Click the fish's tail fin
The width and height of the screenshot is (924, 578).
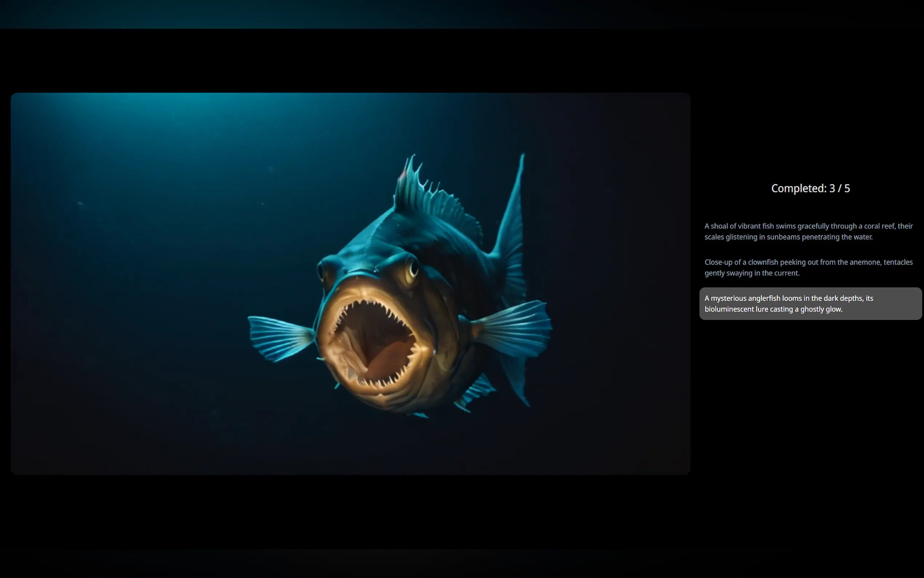512,237
